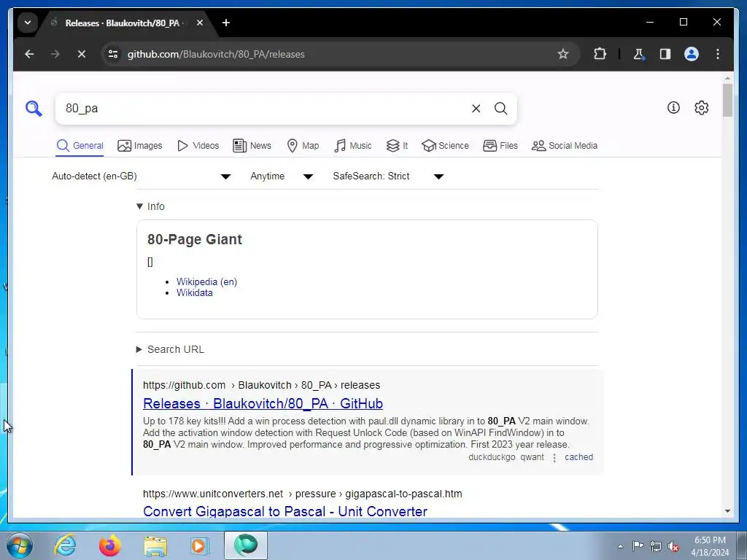
Task: Open muted volume tray icon
Action: pos(673,547)
